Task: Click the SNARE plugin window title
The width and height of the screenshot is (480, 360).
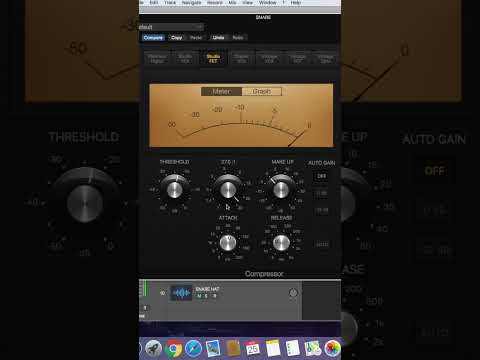Action: [263, 17]
